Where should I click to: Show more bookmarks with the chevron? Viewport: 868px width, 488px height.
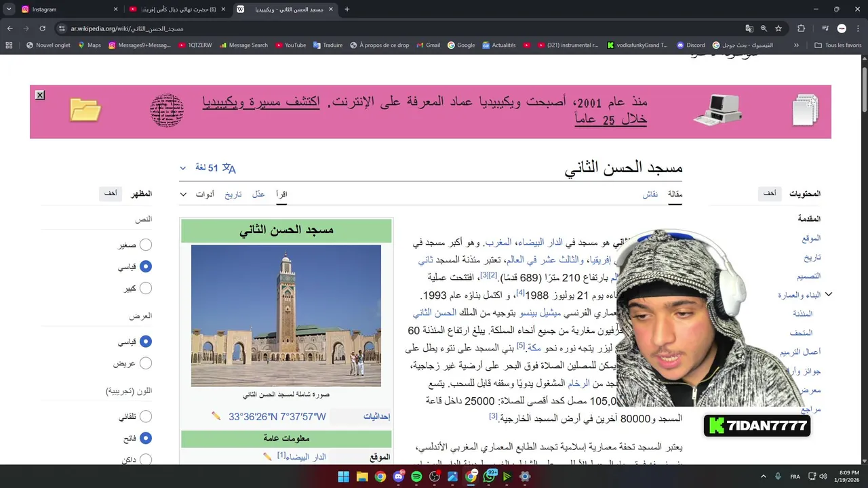coord(796,45)
